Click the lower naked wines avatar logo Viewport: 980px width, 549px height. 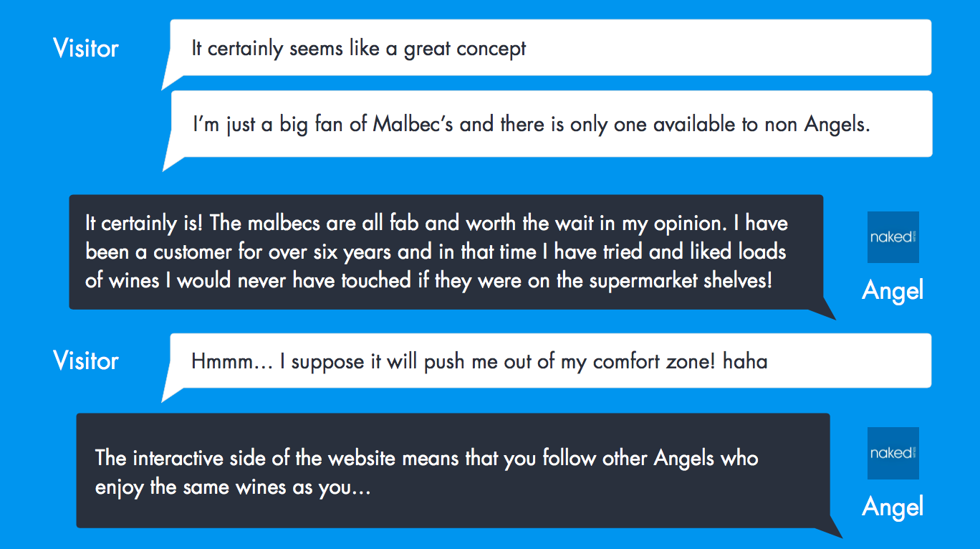click(x=893, y=453)
